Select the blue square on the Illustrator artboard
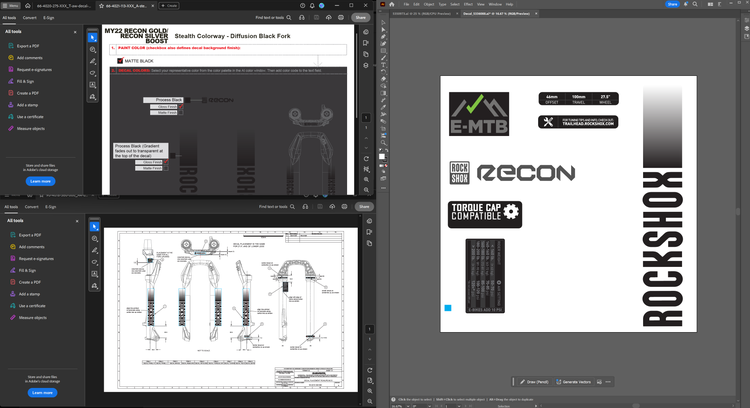The height and width of the screenshot is (408, 750). 448,308
